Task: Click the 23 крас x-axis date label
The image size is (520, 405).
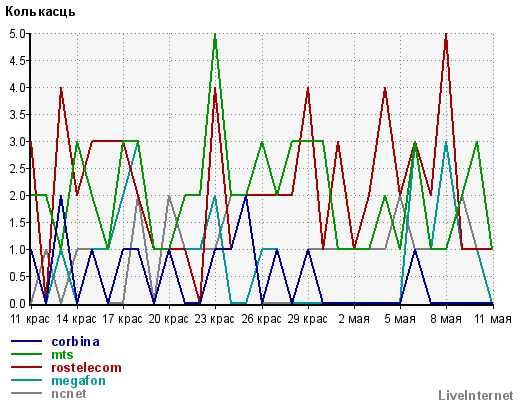Action: point(214,319)
